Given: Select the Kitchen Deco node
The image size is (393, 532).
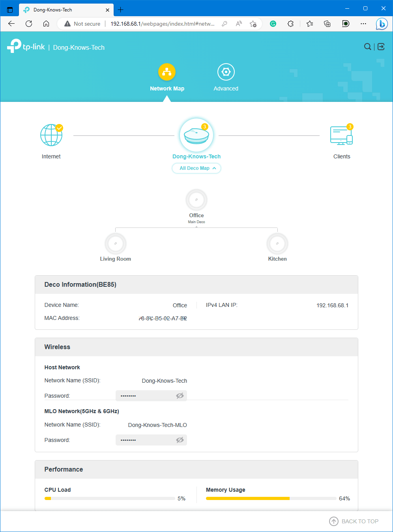Looking at the screenshot, I should tap(277, 244).
